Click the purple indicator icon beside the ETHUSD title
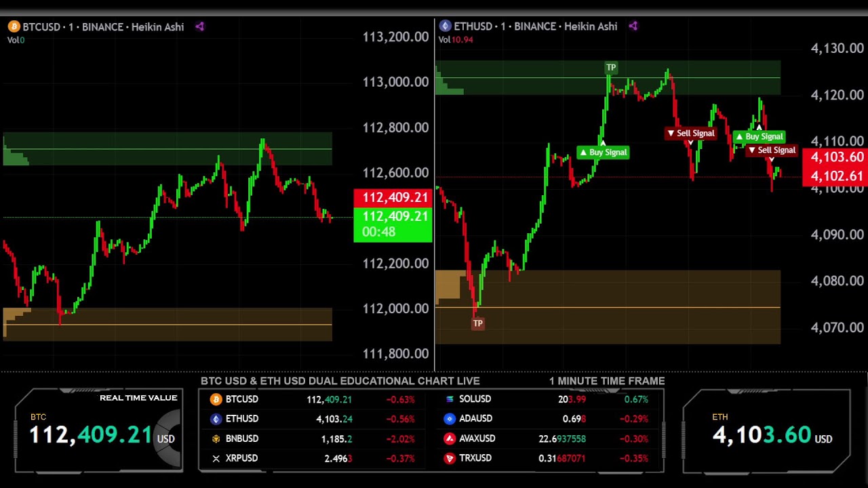868x488 pixels. [633, 26]
